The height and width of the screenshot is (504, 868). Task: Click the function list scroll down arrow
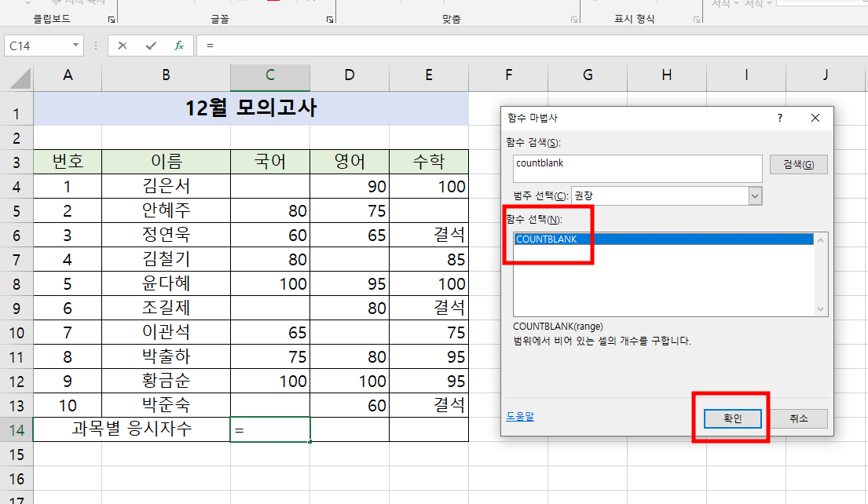click(820, 309)
